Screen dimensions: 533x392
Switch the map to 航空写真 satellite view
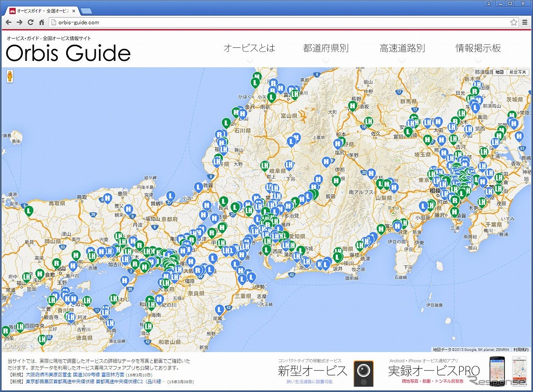click(x=517, y=72)
